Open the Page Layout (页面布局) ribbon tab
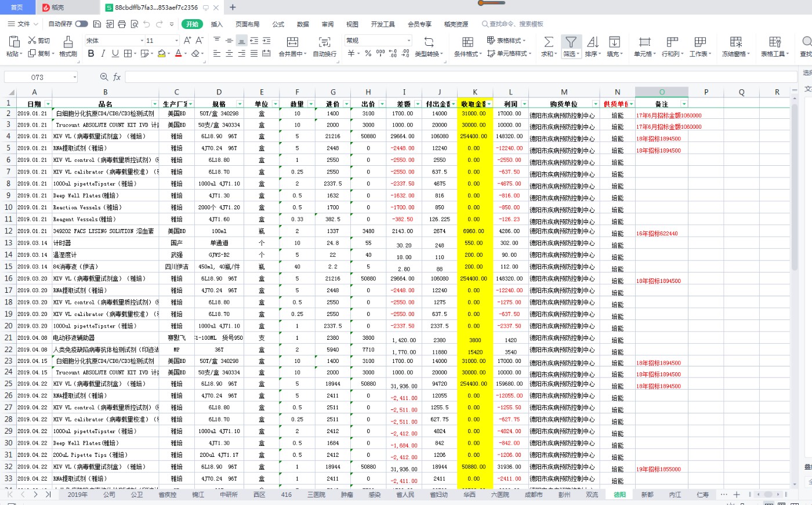This screenshot has height=505, width=812. pyautogui.click(x=248, y=24)
